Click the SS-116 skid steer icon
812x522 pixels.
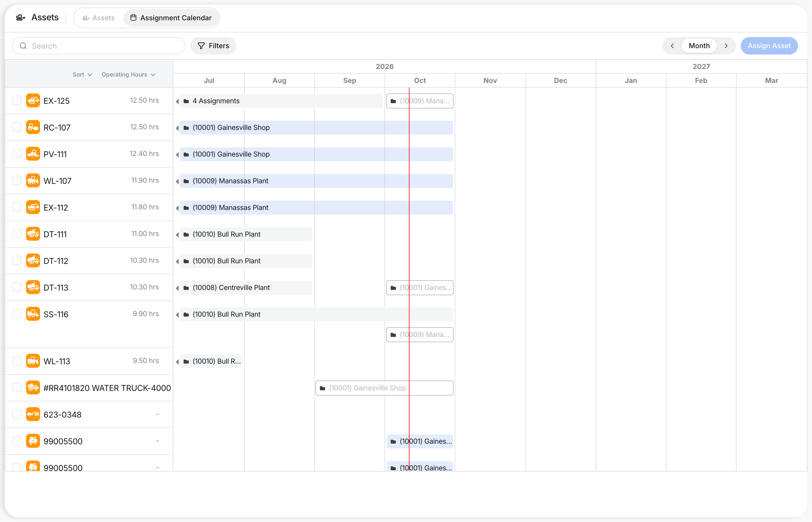click(33, 314)
